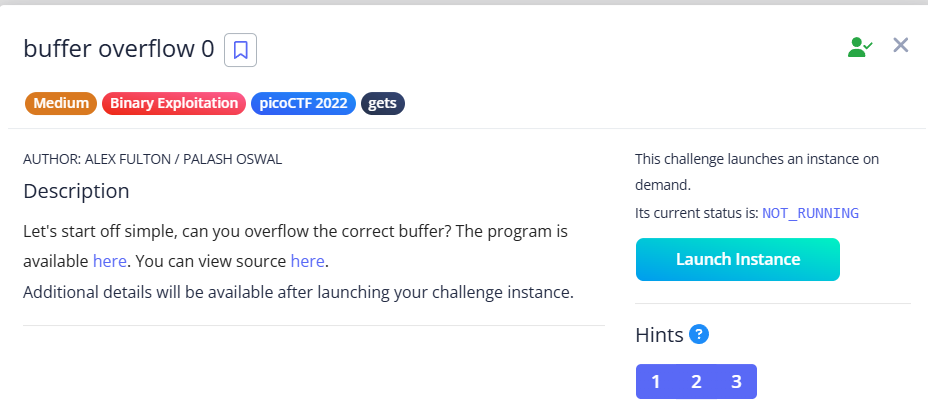
Task: Click the NOT_RUNNING status text
Action: point(810,213)
